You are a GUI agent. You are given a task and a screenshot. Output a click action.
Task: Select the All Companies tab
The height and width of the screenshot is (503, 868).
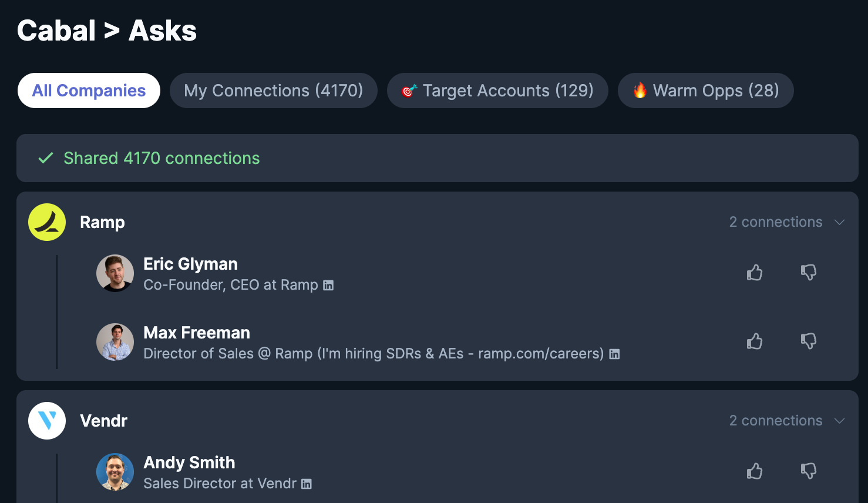[89, 90]
